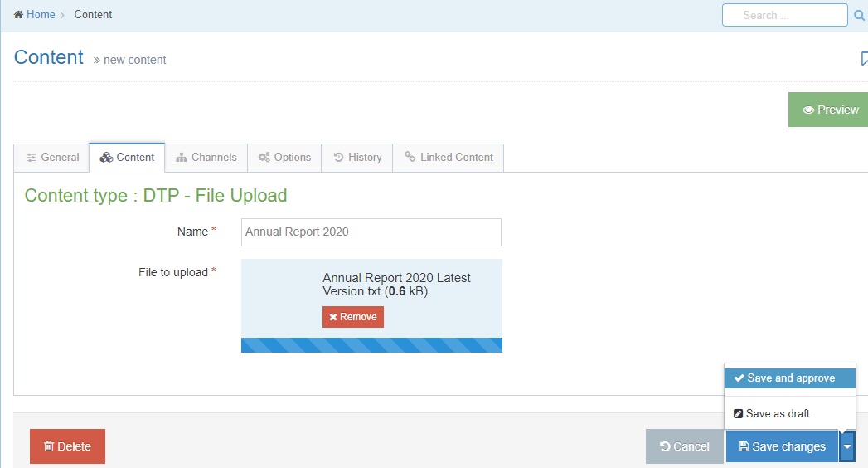Choose Save as draft option

click(777, 413)
